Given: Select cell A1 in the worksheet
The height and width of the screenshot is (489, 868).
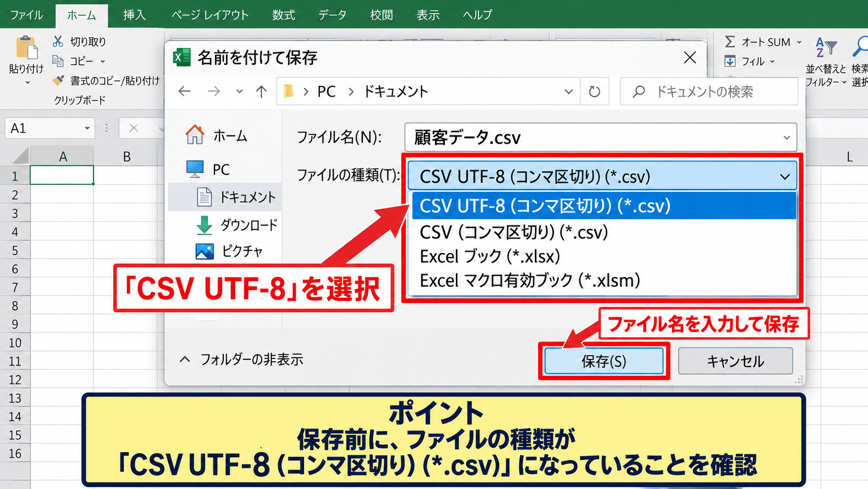Looking at the screenshot, I should [x=62, y=175].
